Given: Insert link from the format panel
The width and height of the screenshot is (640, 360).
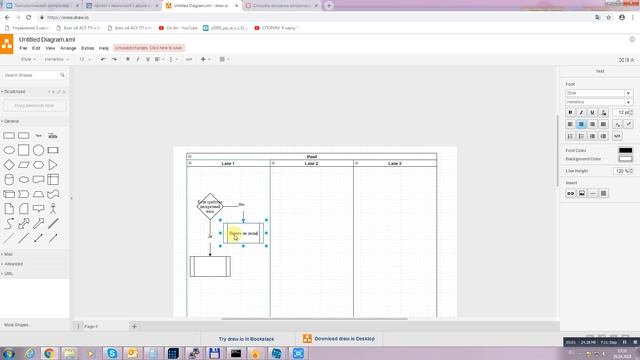Looking at the screenshot, I should click(x=571, y=193).
